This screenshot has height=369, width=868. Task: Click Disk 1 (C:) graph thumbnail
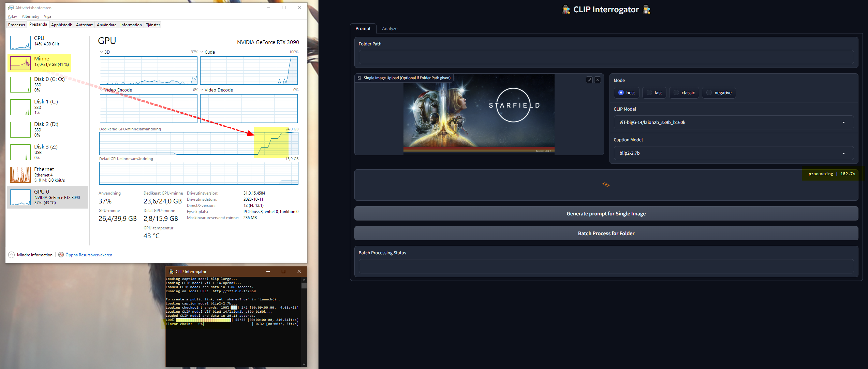point(20,107)
